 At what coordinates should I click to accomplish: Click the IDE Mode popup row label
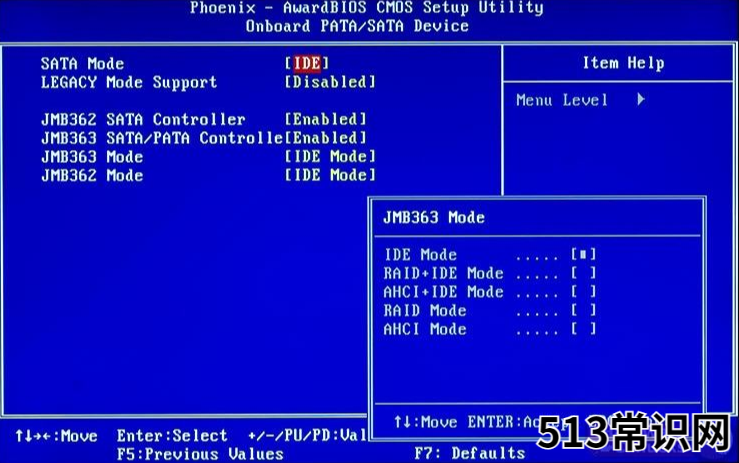pos(420,255)
